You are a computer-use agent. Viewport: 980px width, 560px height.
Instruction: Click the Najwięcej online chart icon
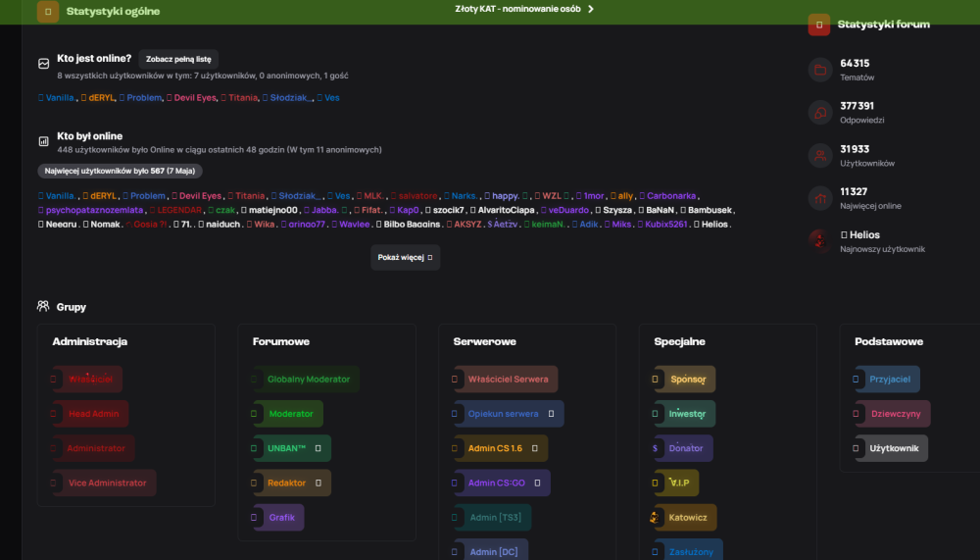point(820,198)
